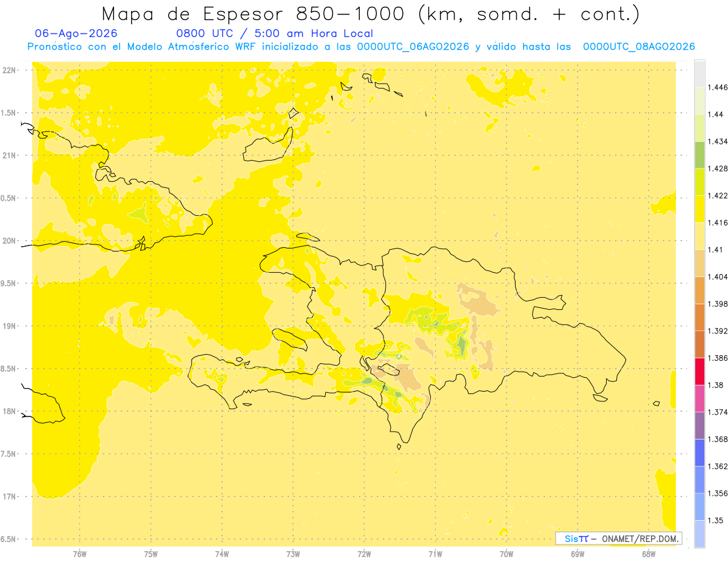
Task: Click the '1.35' color scale value
Action: click(x=715, y=520)
